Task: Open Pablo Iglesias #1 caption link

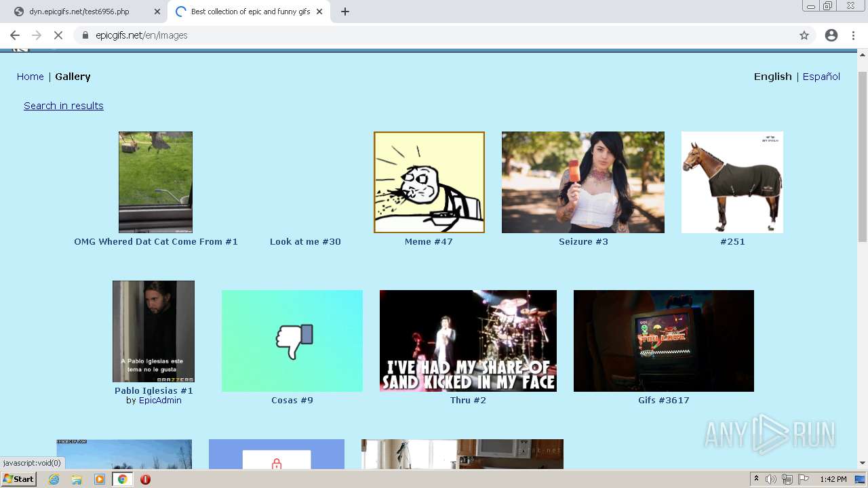Action: point(154,390)
